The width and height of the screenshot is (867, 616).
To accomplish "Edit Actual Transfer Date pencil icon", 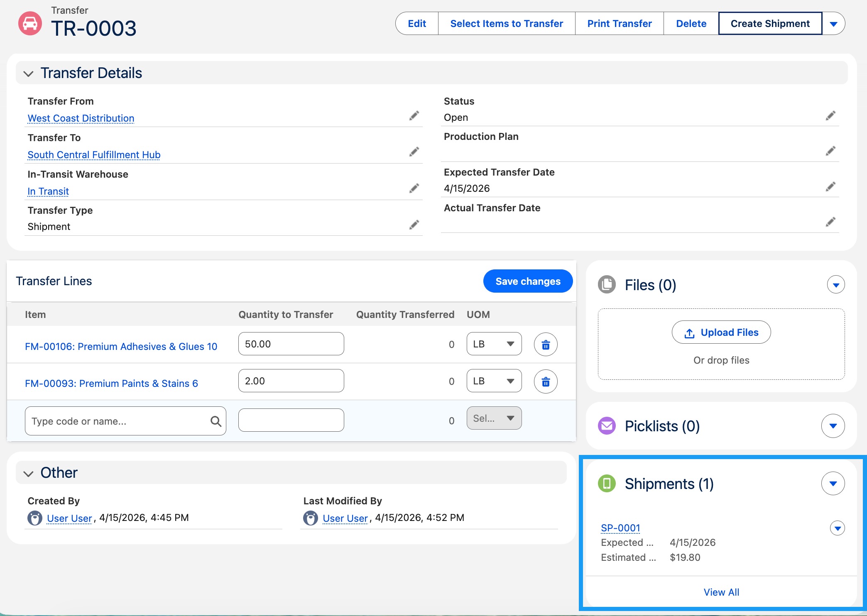I will point(830,222).
